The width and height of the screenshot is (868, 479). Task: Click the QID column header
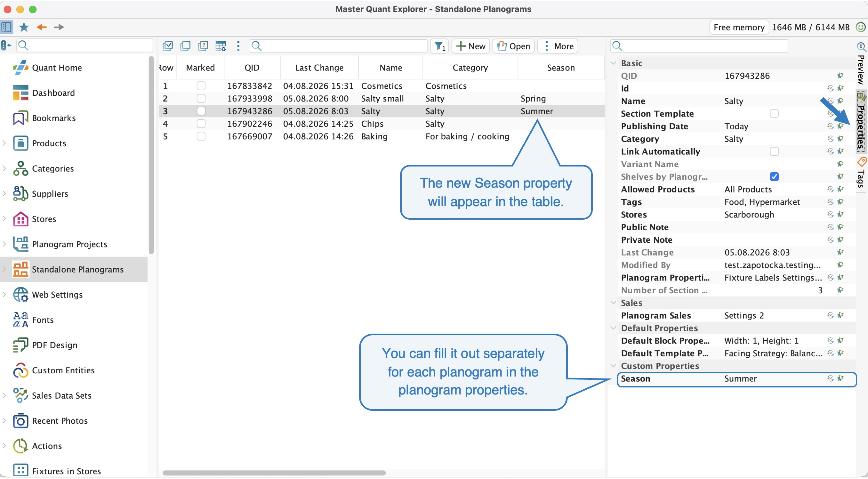pos(252,68)
